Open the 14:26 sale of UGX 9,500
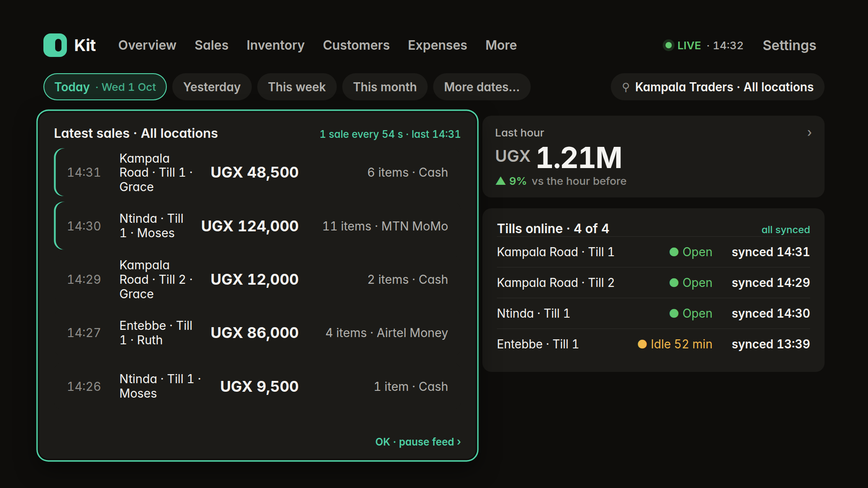This screenshot has width=868, height=488. pos(257,386)
